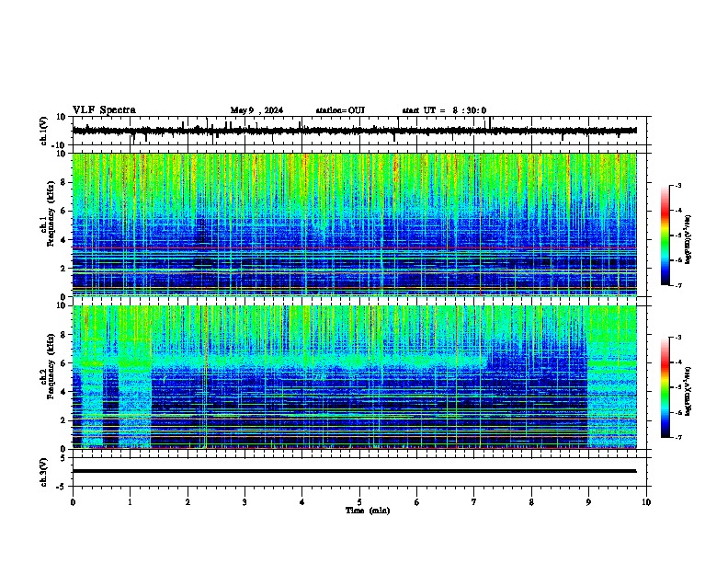Click time axis tick label 4
728x563 pixels.
(301, 502)
